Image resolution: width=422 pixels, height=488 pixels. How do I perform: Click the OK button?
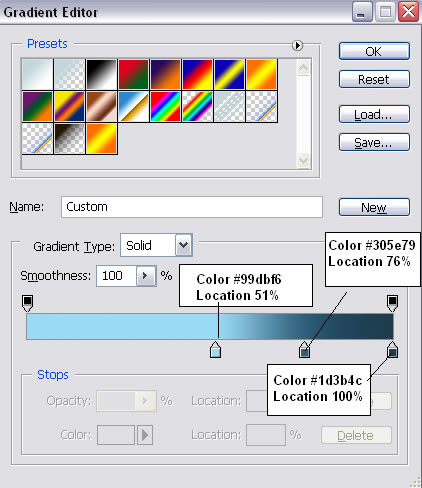[x=374, y=51]
